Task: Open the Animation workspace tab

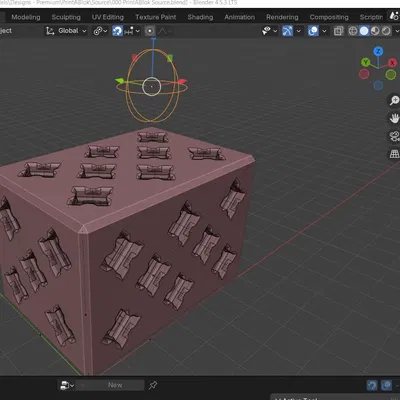Action: [x=239, y=17]
